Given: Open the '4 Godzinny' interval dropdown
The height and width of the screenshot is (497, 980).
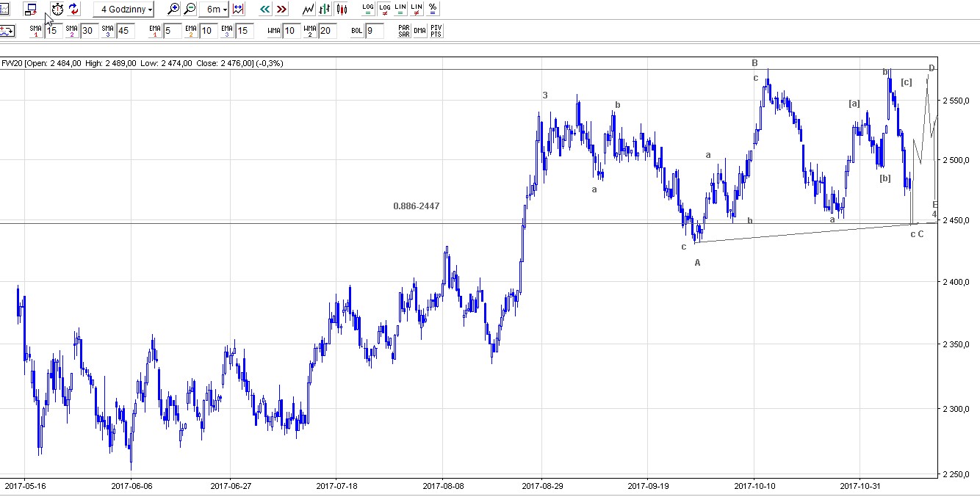Looking at the screenshot, I should [123, 10].
